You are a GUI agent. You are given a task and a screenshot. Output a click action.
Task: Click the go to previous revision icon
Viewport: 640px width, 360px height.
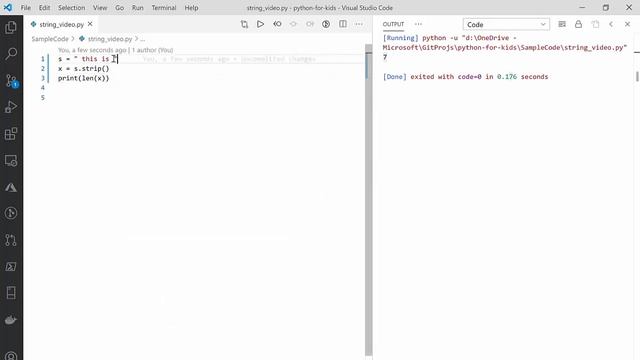click(293, 24)
